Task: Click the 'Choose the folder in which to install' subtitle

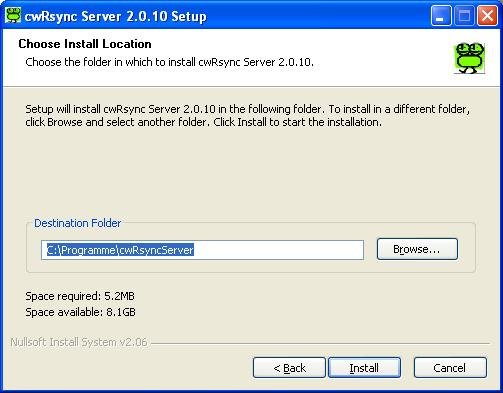Action: [x=169, y=62]
